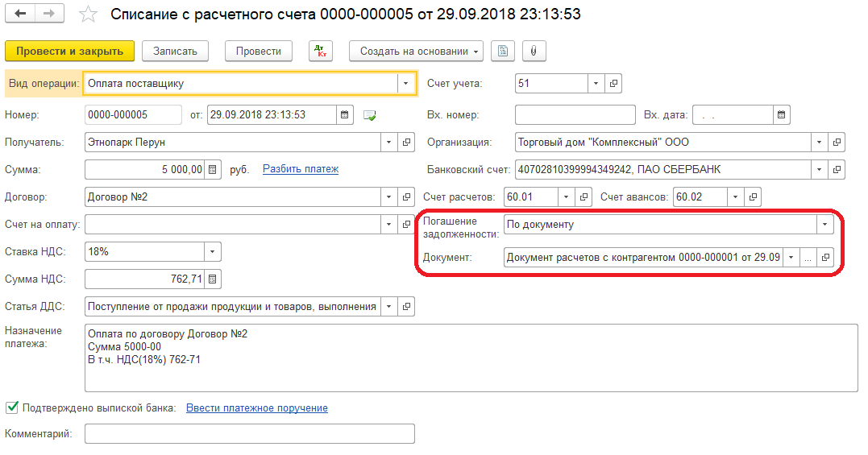Expand Счет расчетов dropdown arrow
This screenshot has height=455, width=868.
[x=567, y=196]
